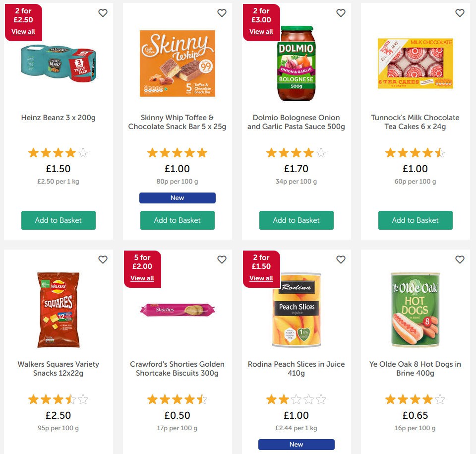The image size is (476, 454).
Task: Add Skinny Whip snack bars to basket
Action: click(177, 220)
